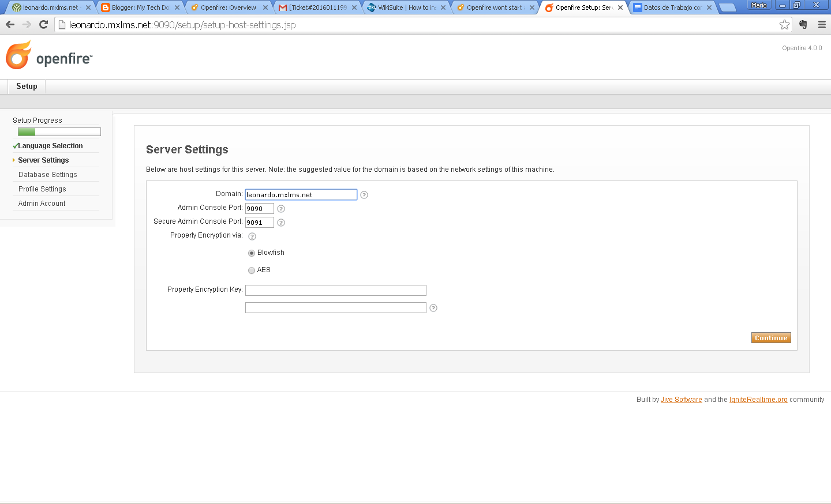The height and width of the screenshot is (504, 831).
Task: Click the Domain input field
Action: coord(301,195)
